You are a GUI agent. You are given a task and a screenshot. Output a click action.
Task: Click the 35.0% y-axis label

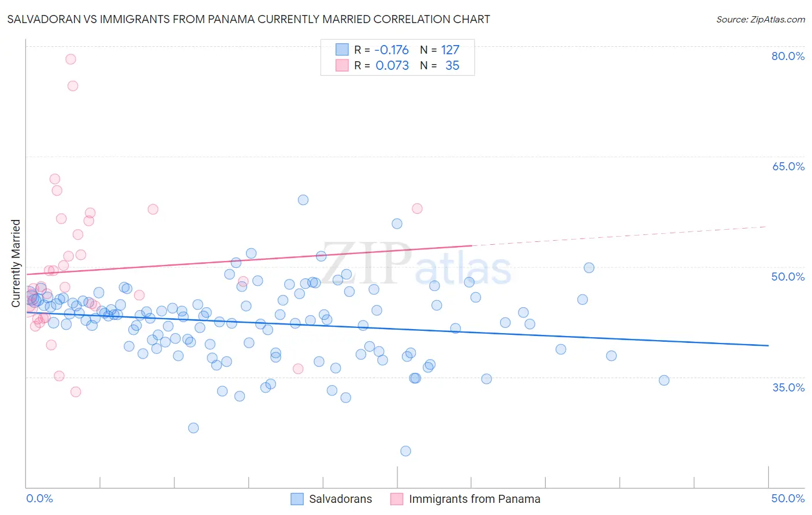tap(788, 387)
